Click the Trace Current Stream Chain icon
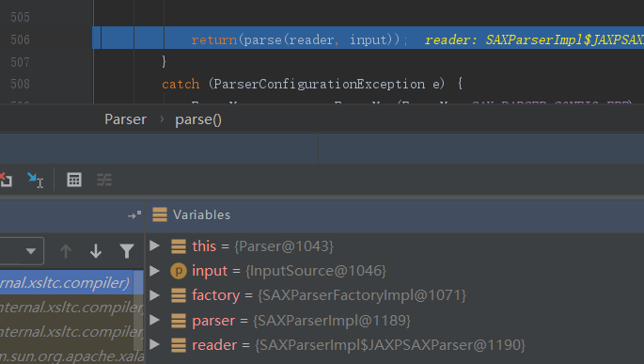 104,180
